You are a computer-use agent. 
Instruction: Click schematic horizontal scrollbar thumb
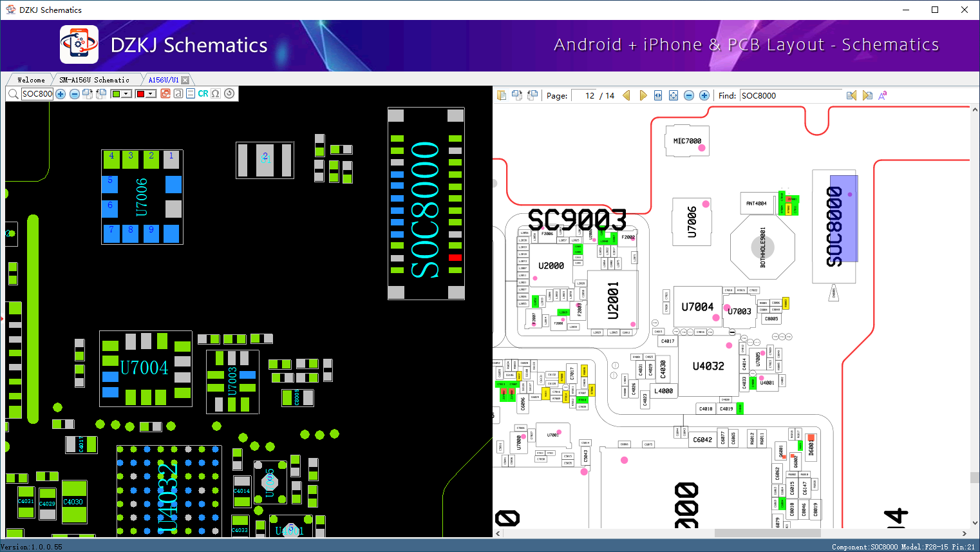[768, 533]
